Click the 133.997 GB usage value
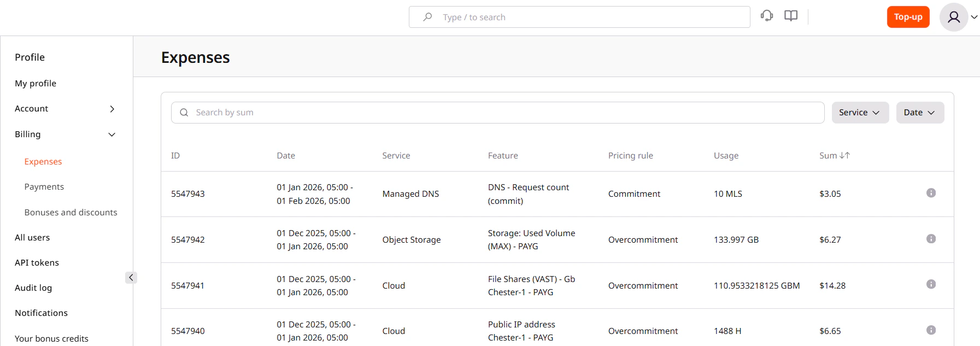This screenshot has width=980, height=346. pyautogui.click(x=736, y=239)
